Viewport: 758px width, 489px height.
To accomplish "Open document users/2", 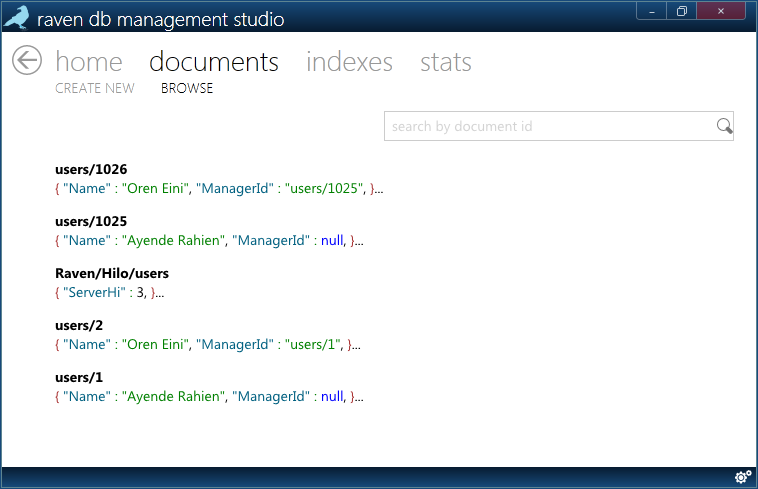I will pyautogui.click(x=79, y=326).
